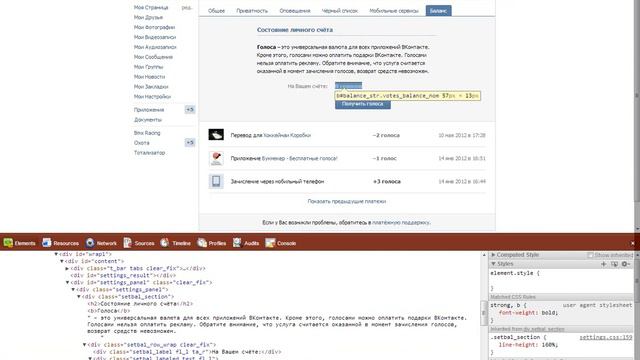Collapse the div id="content" node
The width and height of the screenshot is (640, 360).
click(62, 261)
